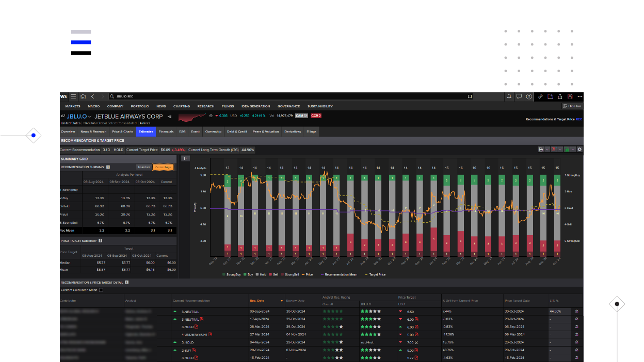
Task: Switch to the Financials tab
Action: click(166, 131)
